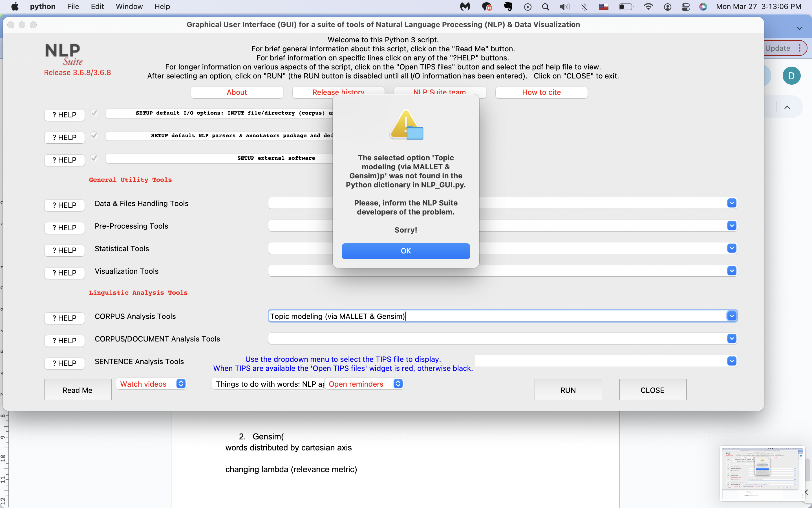Screen dimensions: 812x508
Task: Click the About button
Action: pos(237,92)
